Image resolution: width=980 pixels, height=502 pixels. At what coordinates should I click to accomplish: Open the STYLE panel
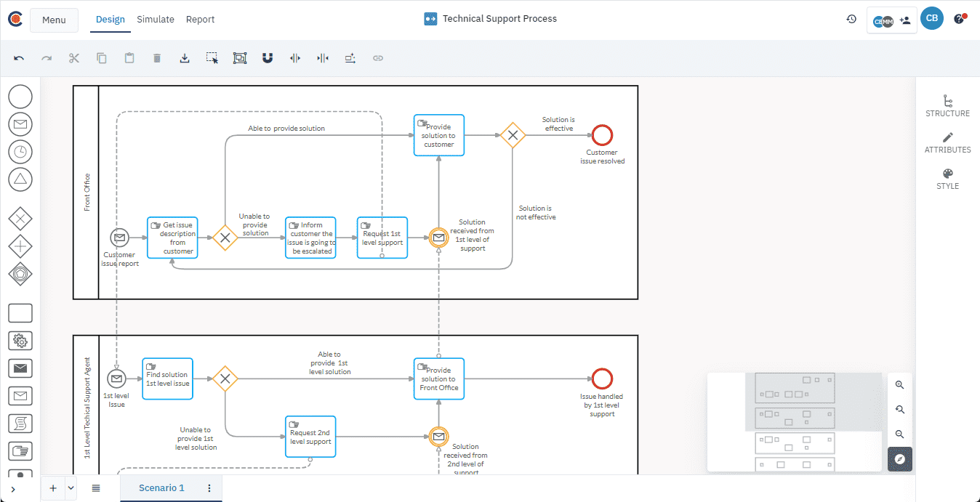tap(947, 179)
